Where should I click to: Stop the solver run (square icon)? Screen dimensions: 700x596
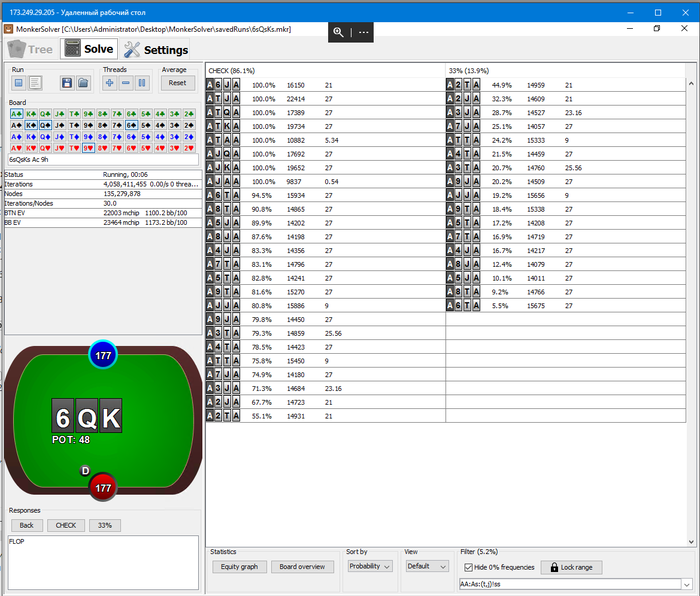[18, 83]
